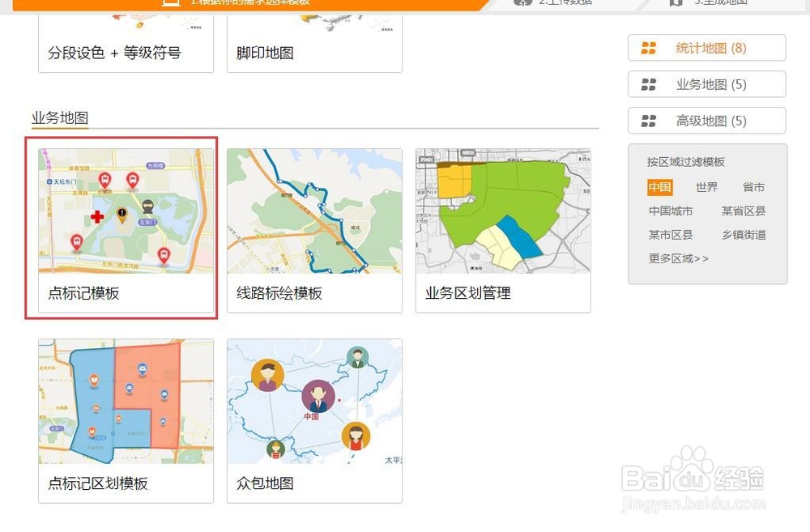Click the 业务地图 section heading

click(x=60, y=117)
